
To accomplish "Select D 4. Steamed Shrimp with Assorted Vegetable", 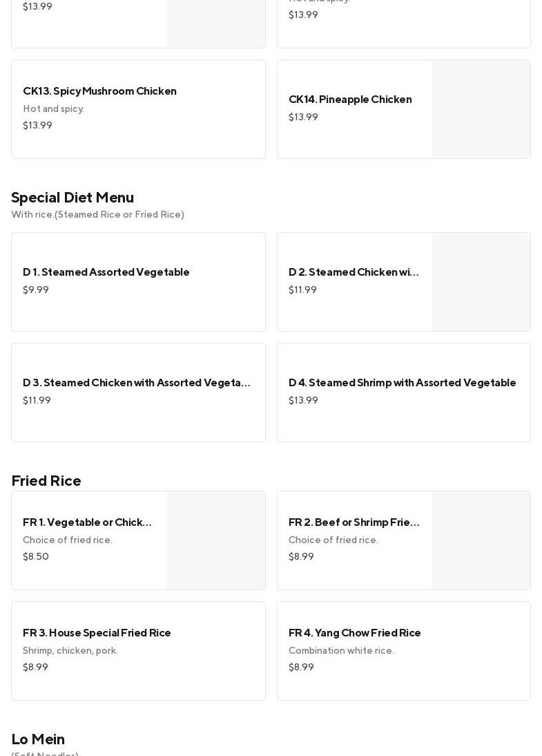I will point(402,383).
